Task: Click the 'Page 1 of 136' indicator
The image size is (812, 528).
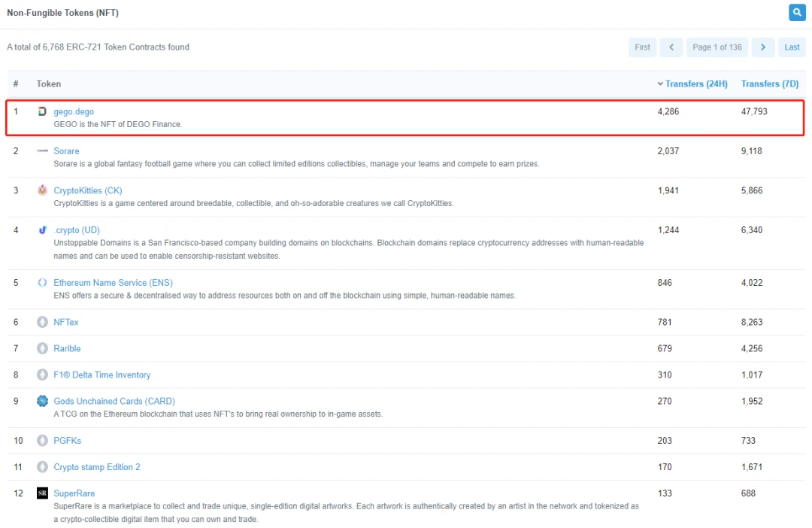Action: pyautogui.click(x=717, y=47)
